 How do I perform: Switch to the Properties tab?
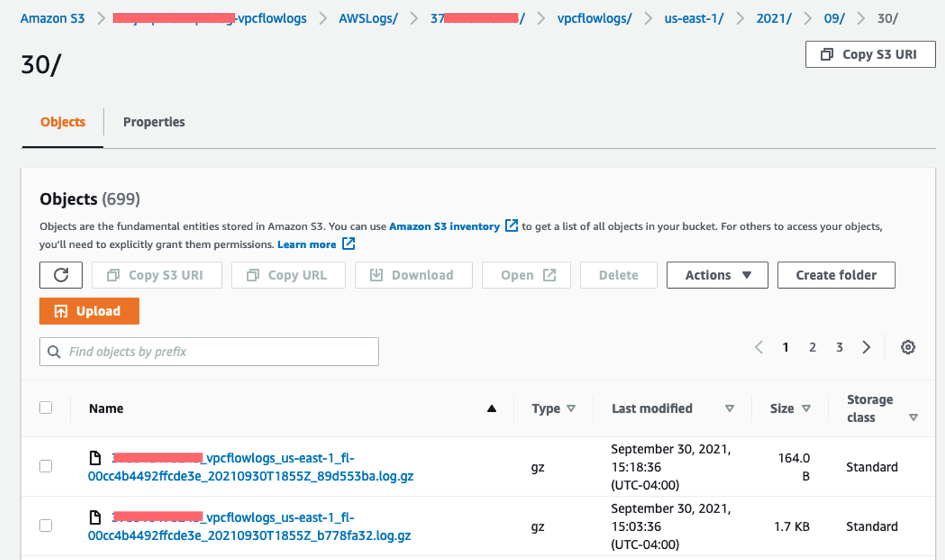pyautogui.click(x=154, y=122)
